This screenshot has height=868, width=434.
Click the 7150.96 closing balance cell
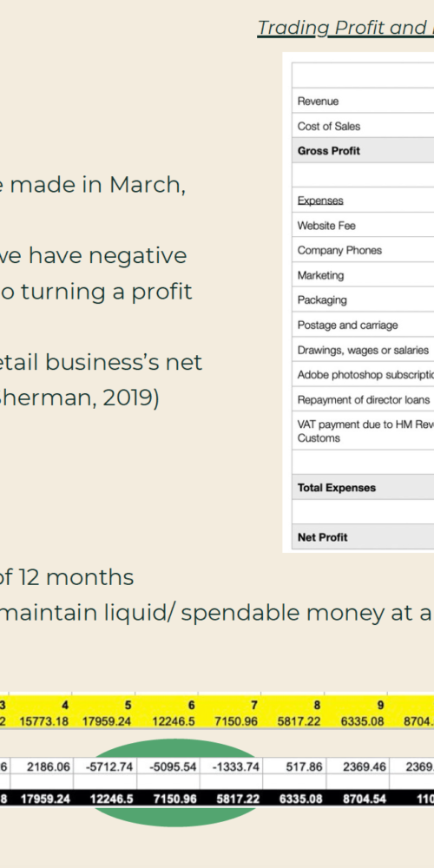[167, 799]
